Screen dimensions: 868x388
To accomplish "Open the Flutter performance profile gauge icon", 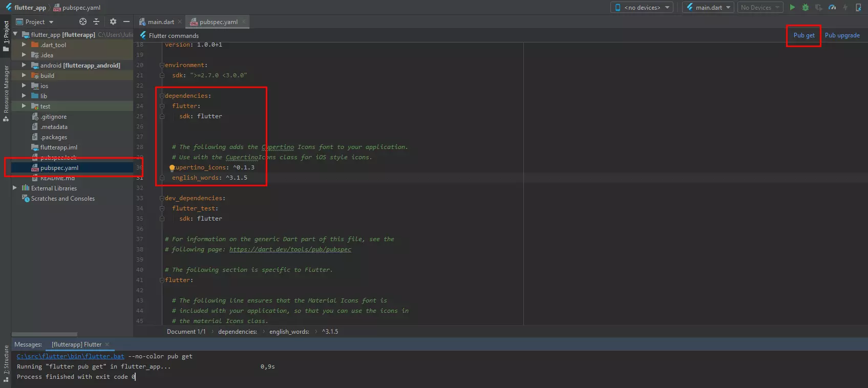I will point(832,7).
